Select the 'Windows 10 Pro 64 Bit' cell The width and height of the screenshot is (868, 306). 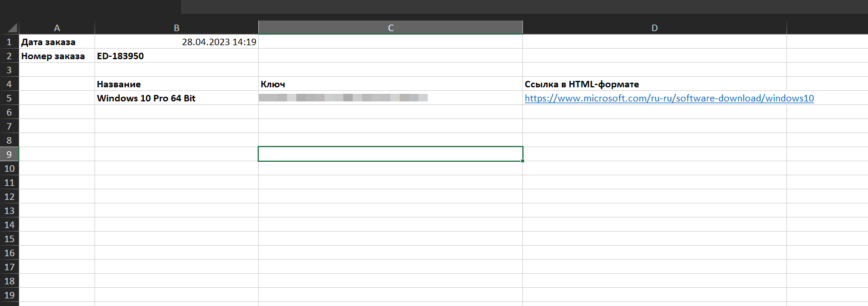pos(177,98)
